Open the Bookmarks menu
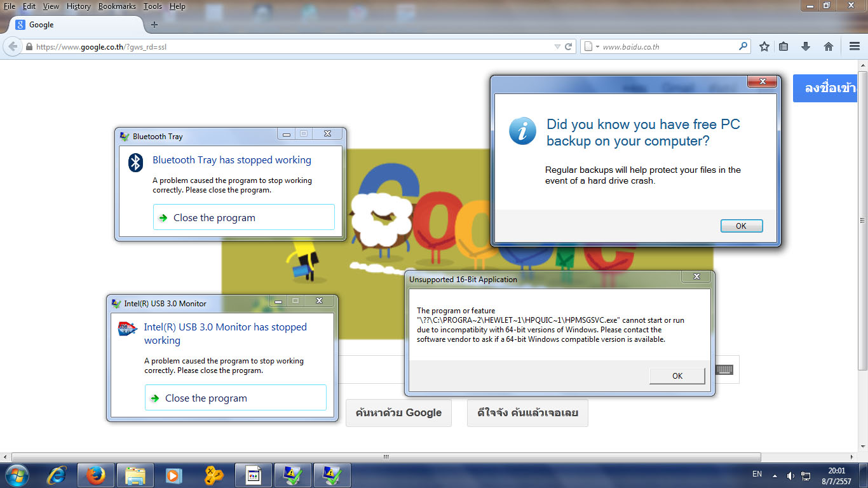 click(117, 6)
